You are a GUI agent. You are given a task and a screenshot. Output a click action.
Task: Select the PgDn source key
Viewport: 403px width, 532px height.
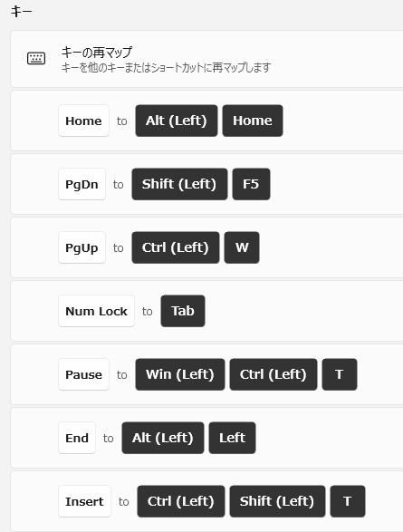[x=82, y=184]
